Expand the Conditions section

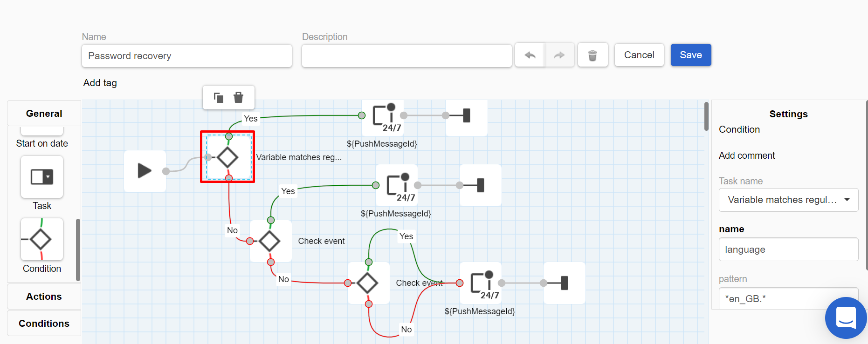coord(44,324)
